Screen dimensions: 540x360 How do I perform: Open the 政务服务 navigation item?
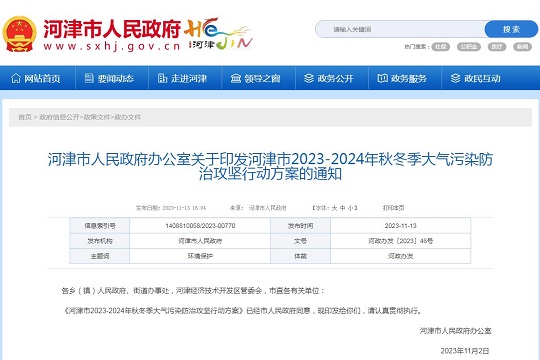tap(405, 79)
